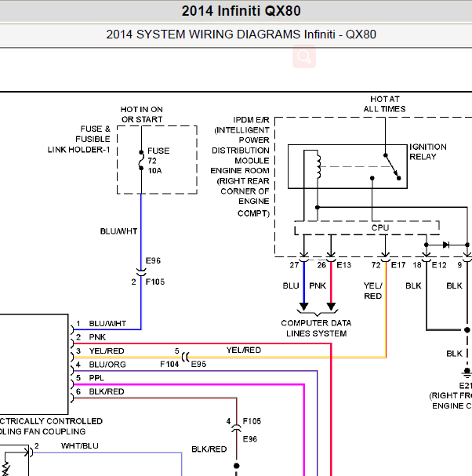Click the BLU/WHT wire label below fuse
Screen dimensions: 472x476
tap(118, 231)
